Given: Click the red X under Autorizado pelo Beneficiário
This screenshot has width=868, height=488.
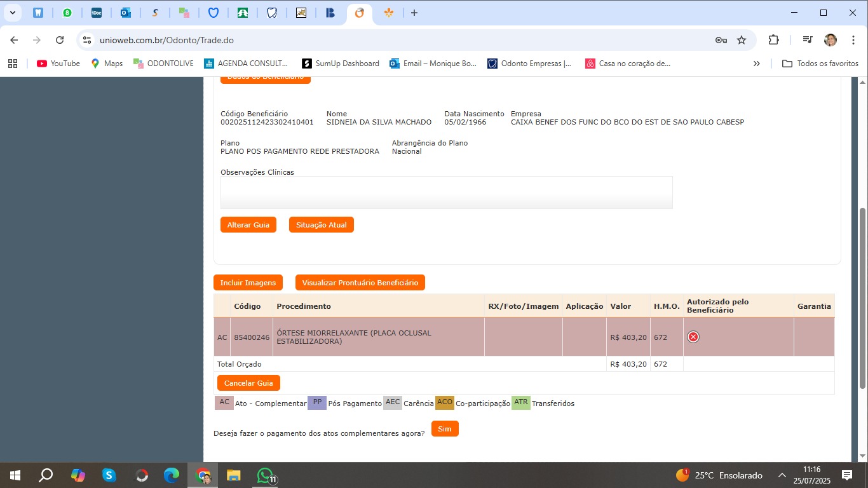Looking at the screenshot, I should (x=693, y=337).
